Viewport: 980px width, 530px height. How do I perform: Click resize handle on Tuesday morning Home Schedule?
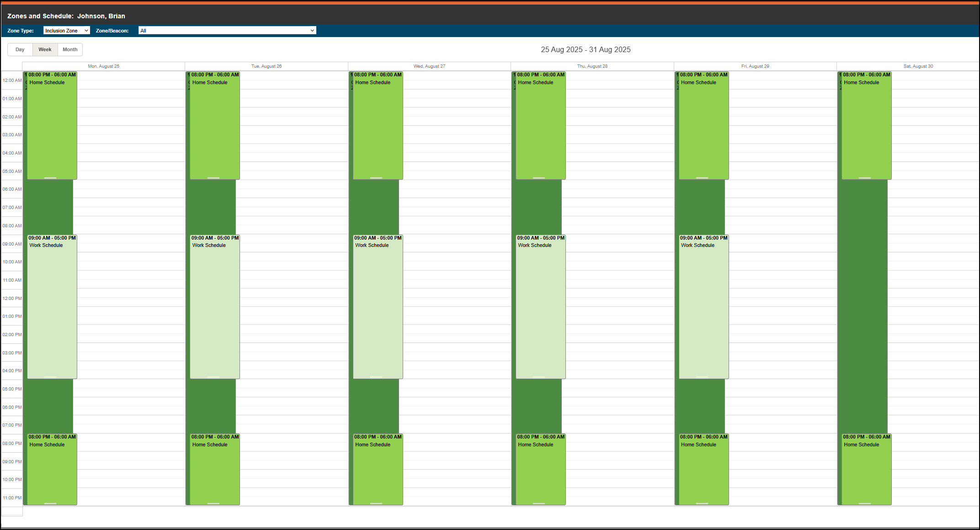pyautogui.click(x=213, y=177)
